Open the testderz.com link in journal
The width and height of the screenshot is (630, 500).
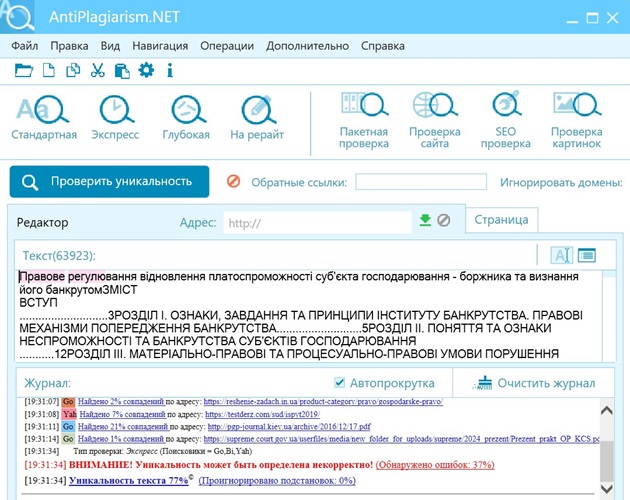262,414
